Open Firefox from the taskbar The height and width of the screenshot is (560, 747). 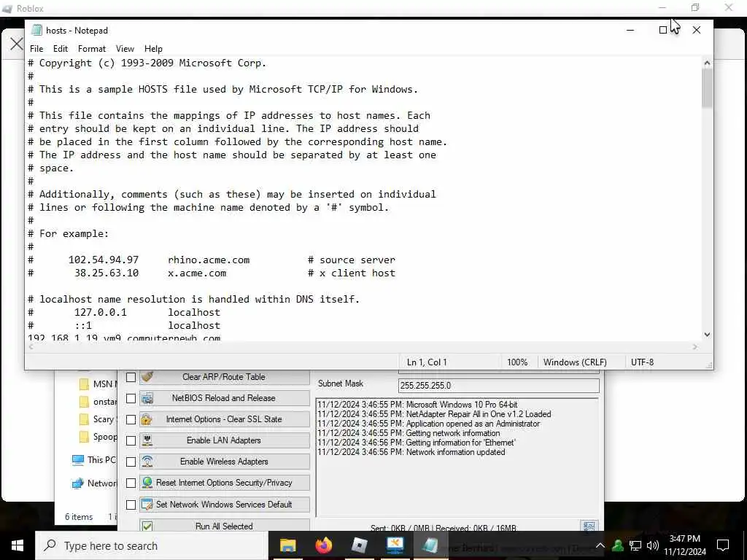(323, 545)
